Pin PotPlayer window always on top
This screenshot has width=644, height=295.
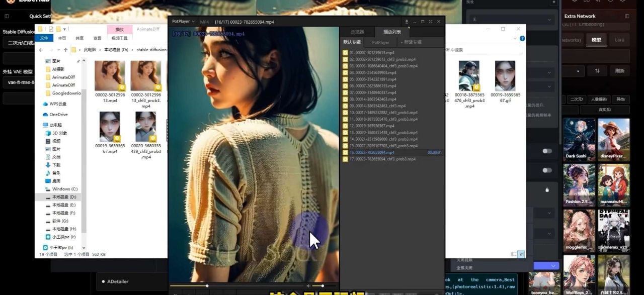click(407, 22)
